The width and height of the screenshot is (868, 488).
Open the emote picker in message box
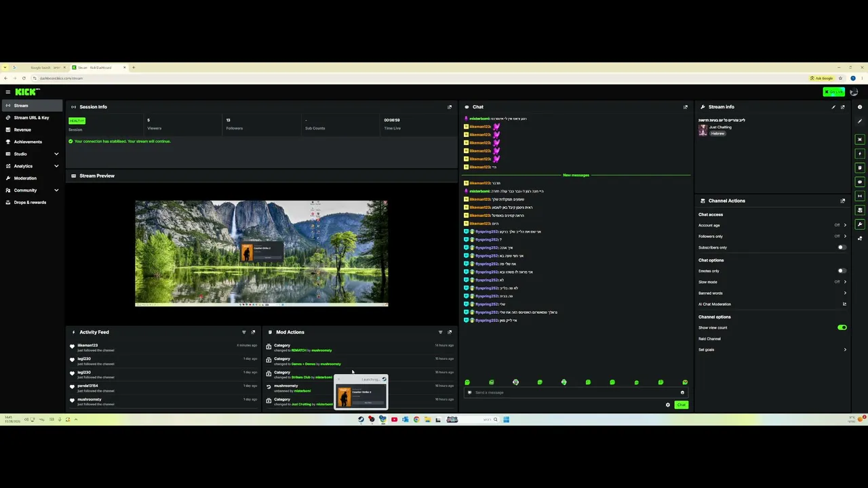pyautogui.click(x=682, y=392)
